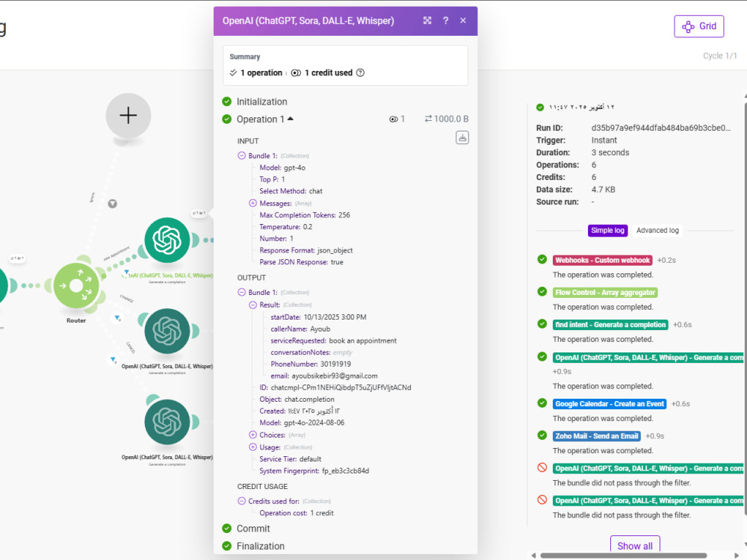Open help for the OpenAI module panel
747x560 pixels.
[x=445, y=20]
